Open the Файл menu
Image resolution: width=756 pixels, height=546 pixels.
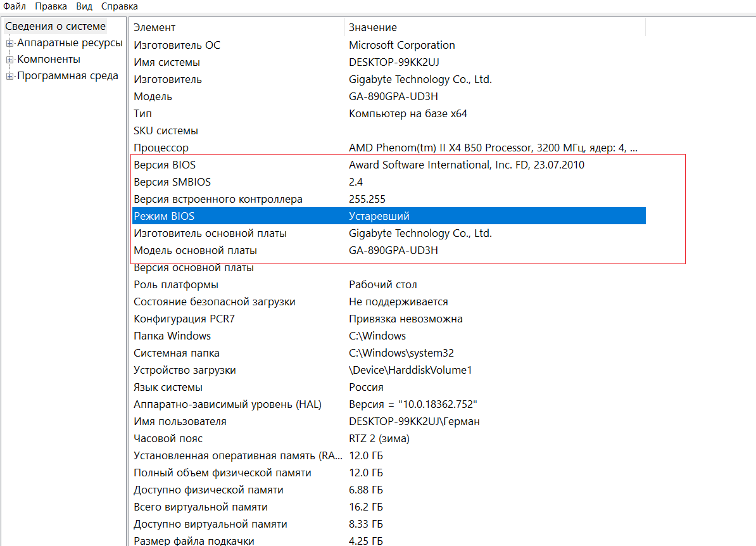tap(15, 6)
